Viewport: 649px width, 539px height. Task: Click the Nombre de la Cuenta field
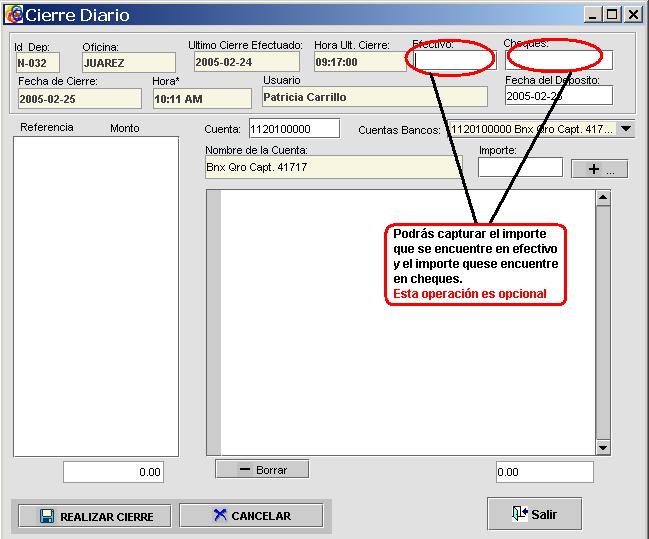(332, 167)
